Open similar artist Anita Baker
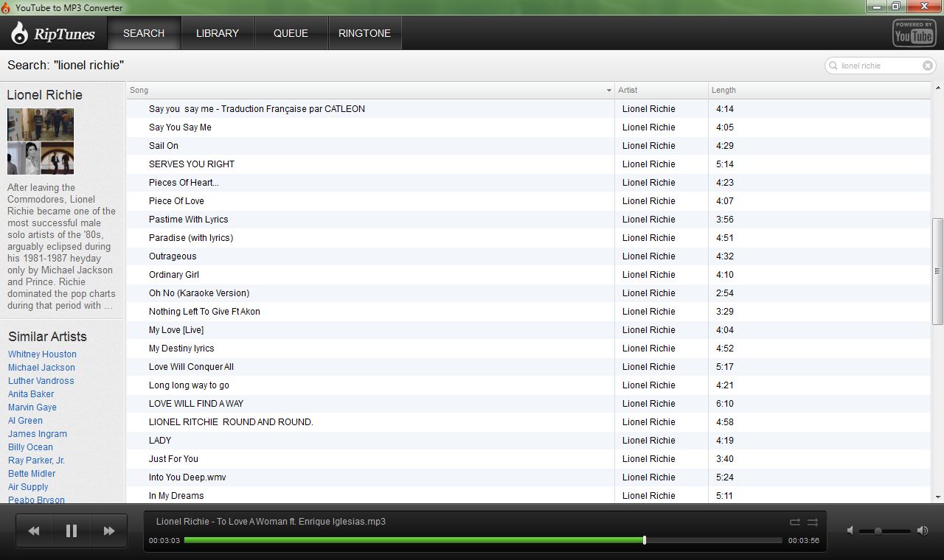The image size is (944, 560). [31, 394]
